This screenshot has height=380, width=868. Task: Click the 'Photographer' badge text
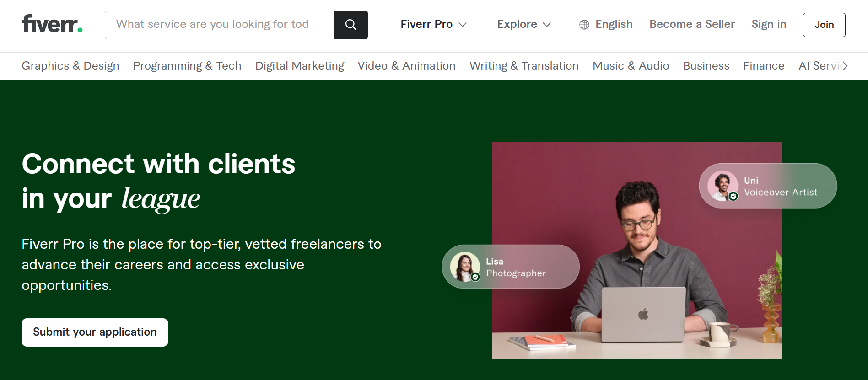tap(516, 273)
